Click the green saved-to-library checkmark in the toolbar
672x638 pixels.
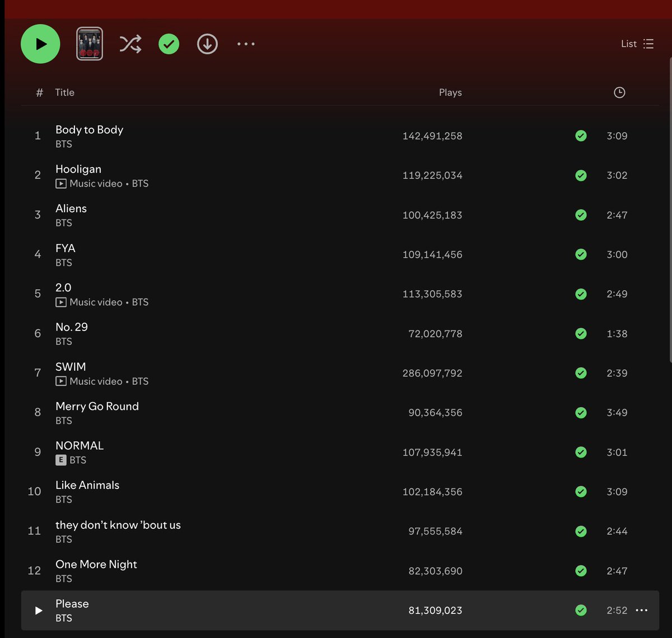coord(169,44)
